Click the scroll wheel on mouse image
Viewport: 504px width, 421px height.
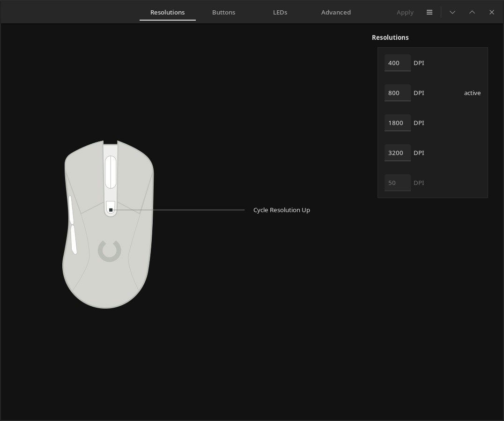(x=111, y=172)
